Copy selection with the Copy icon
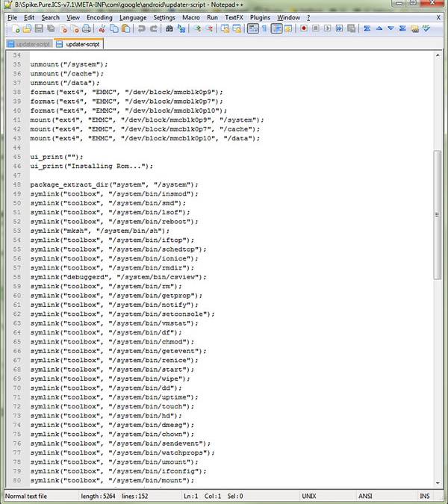This screenshot has width=448, height=504. click(x=114, y=29)
